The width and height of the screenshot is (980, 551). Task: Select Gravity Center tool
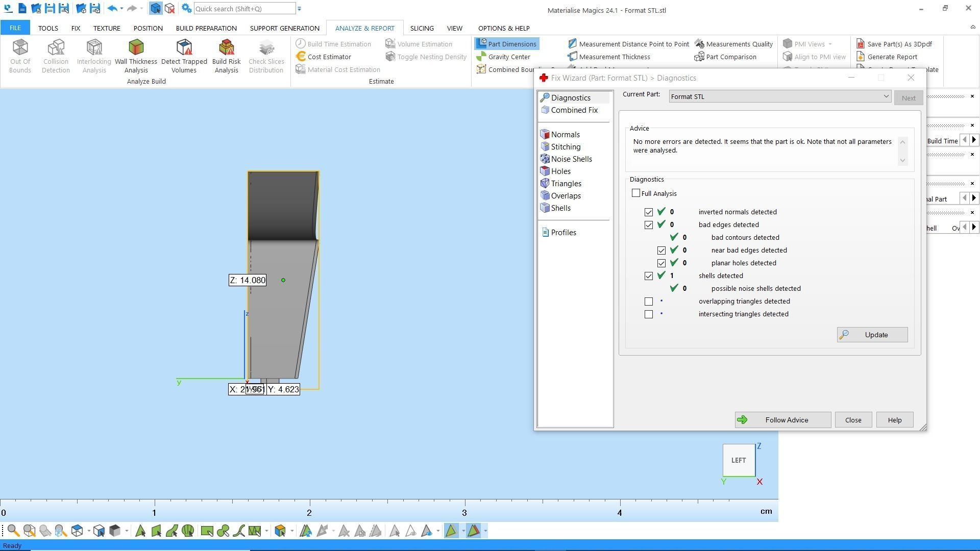(x=503, y=57)
